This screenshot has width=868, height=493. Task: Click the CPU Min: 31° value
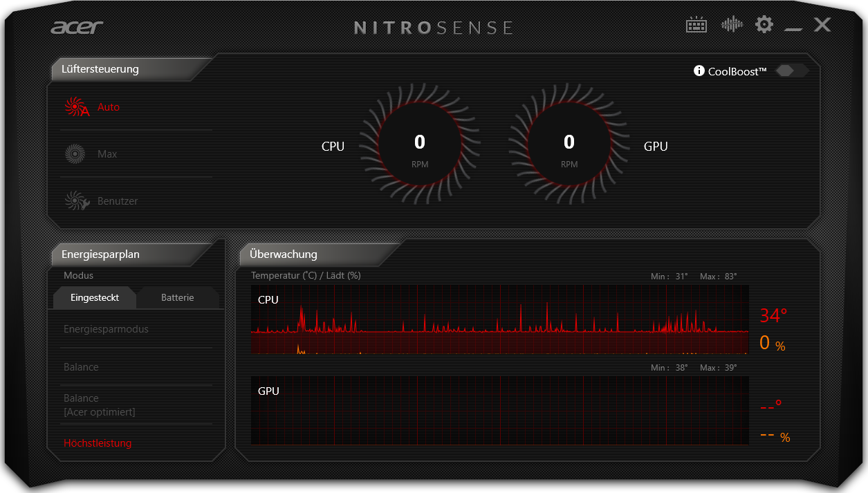click(670, 277)
